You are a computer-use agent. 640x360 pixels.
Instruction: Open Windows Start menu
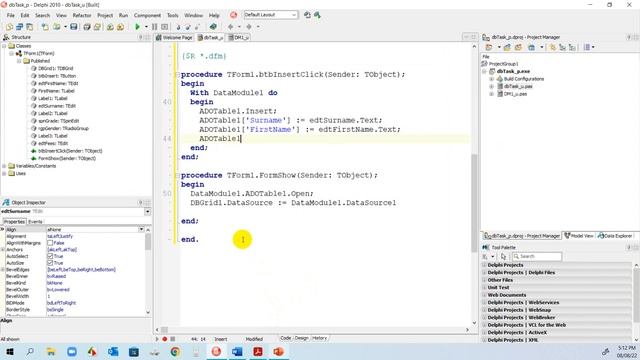pyautogui.click(x=9, y=351)
